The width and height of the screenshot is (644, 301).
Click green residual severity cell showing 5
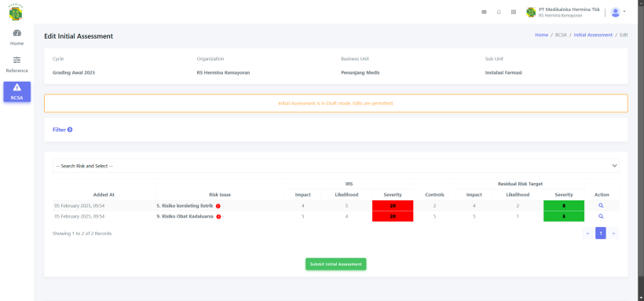point(564,216)
